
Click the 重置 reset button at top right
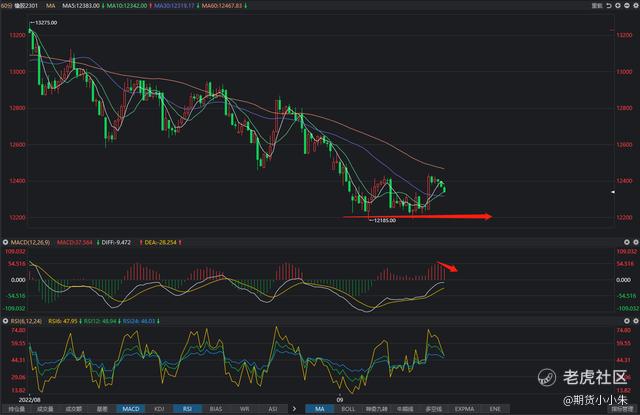[596, 6]
